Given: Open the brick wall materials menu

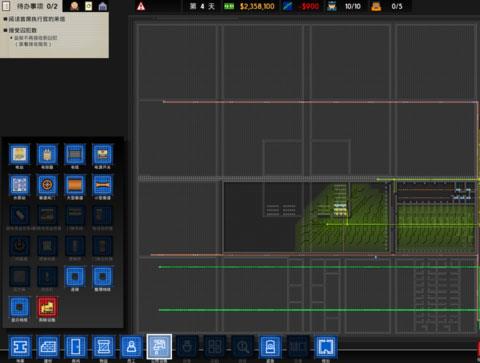Looking at the screenshot, I should (48, 347).
